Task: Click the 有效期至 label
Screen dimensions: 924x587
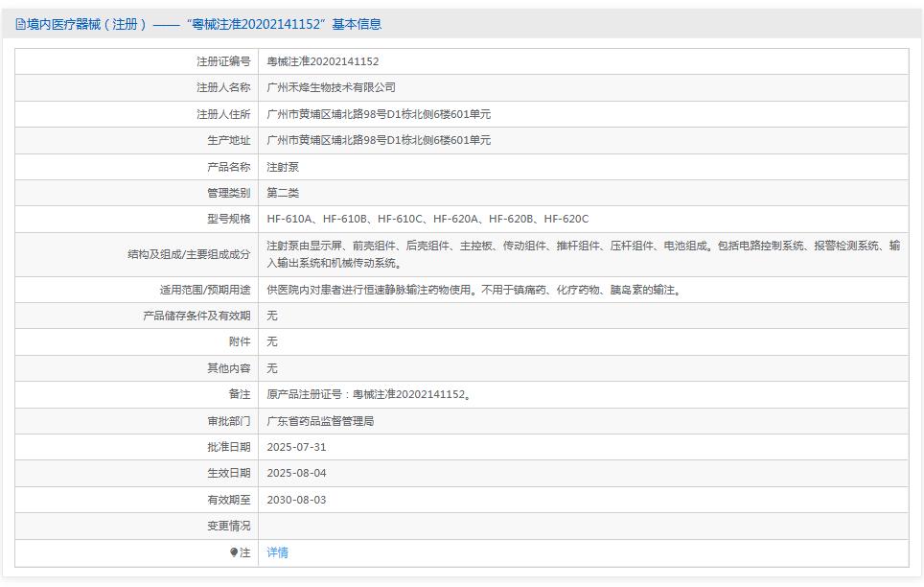Action: coord(229,500)
